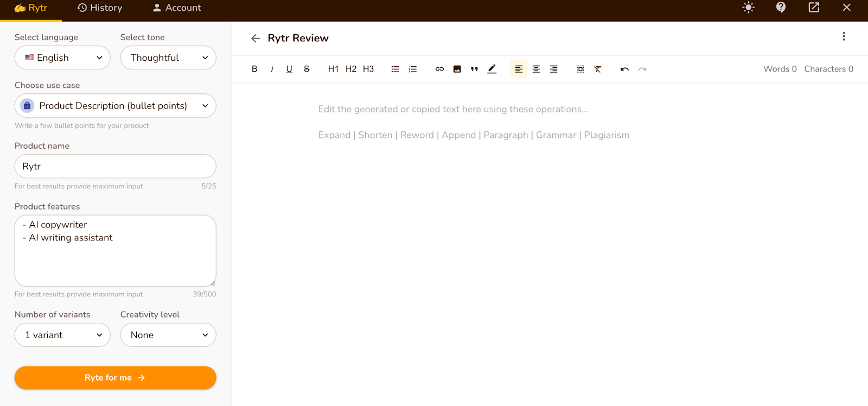Click the editor placeholder text area

(474, 122)
